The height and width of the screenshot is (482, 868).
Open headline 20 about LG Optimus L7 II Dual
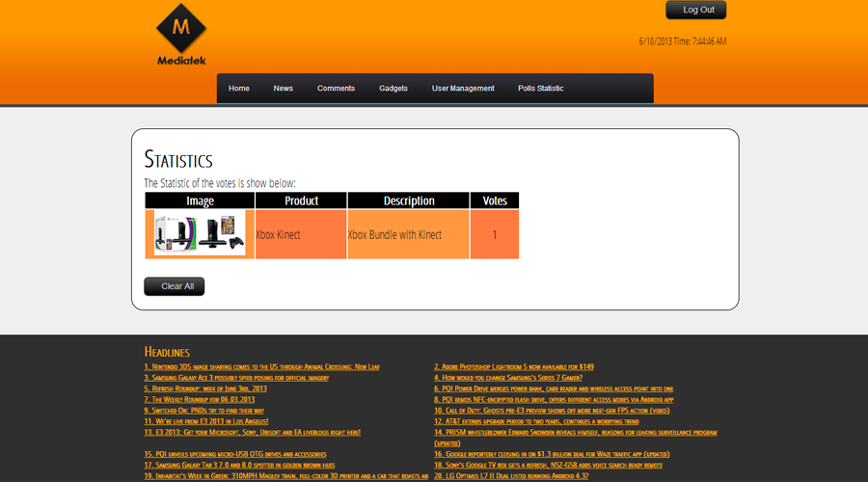(511, 476)
